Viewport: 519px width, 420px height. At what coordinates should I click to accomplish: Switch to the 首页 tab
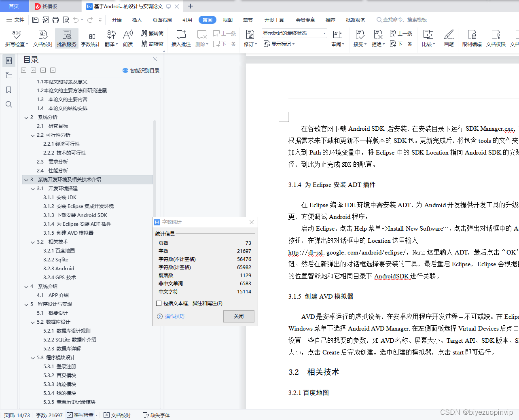click(x=15, y=6)
